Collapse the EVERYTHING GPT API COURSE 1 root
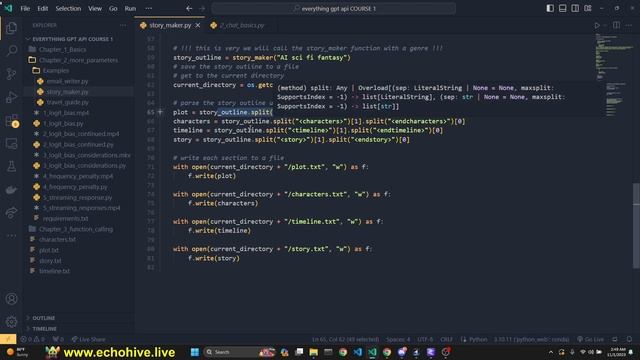The image size is (640, 360). click(x=73, y=39)
